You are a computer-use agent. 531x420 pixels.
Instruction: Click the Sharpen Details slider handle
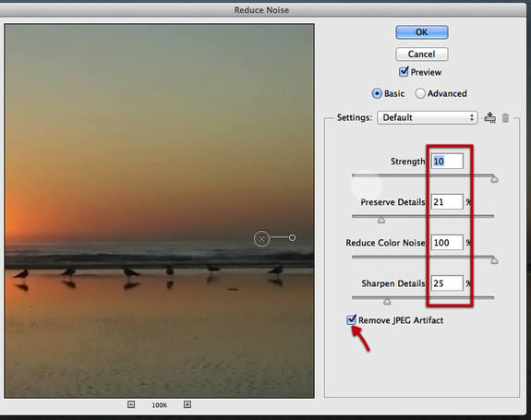(387, 301)
